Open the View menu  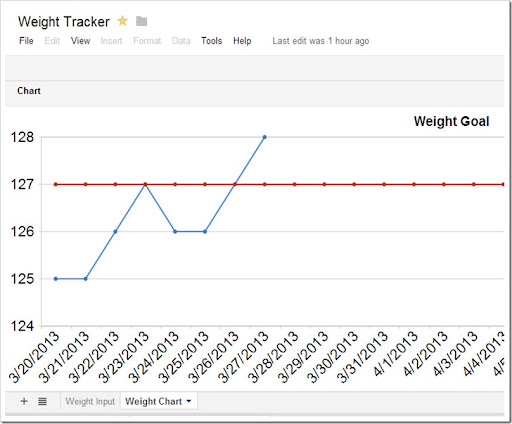click(80, 41)
